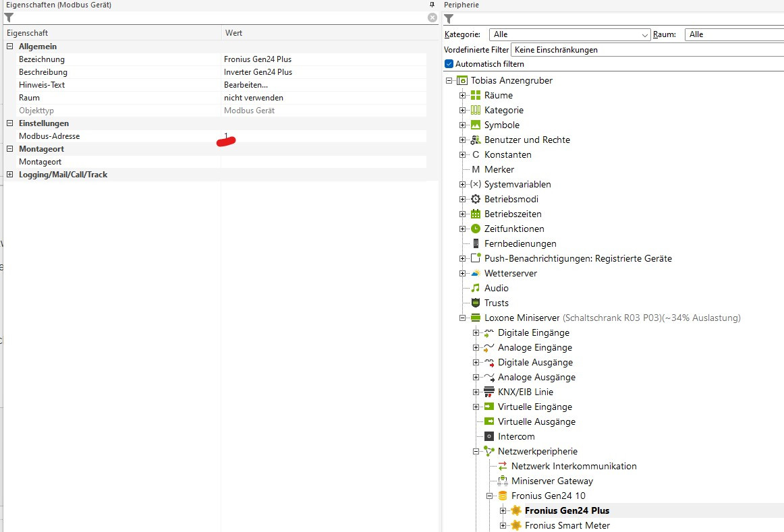Click the Zeitfunktionen clock icon
784x532 pixels.
pos(476,229)
